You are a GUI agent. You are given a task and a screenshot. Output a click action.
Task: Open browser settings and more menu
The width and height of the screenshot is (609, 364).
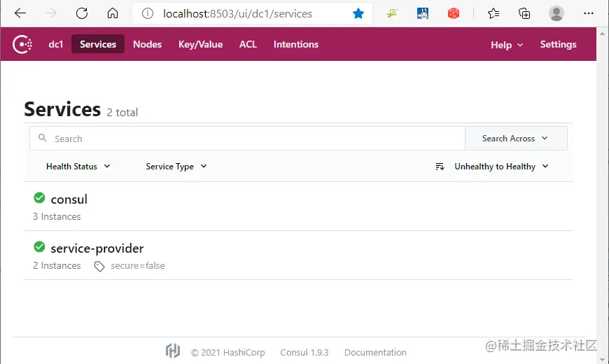tap(589, 13)
